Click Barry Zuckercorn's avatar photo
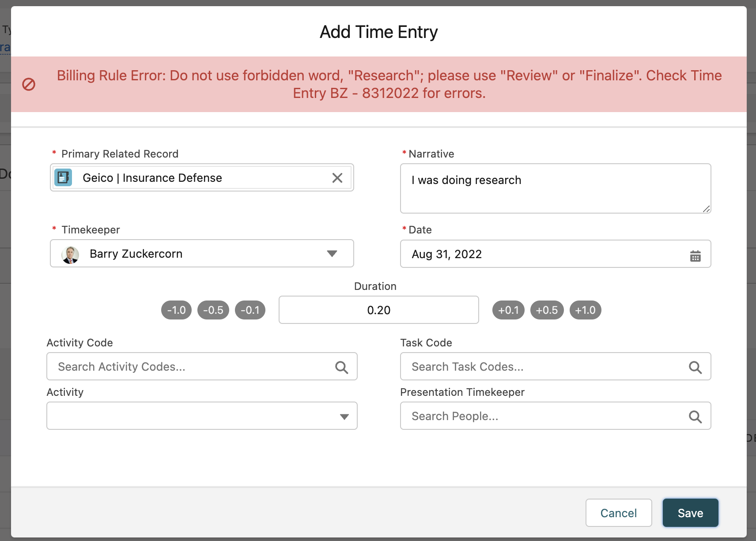The image size is (756, 541). point(70,254)
